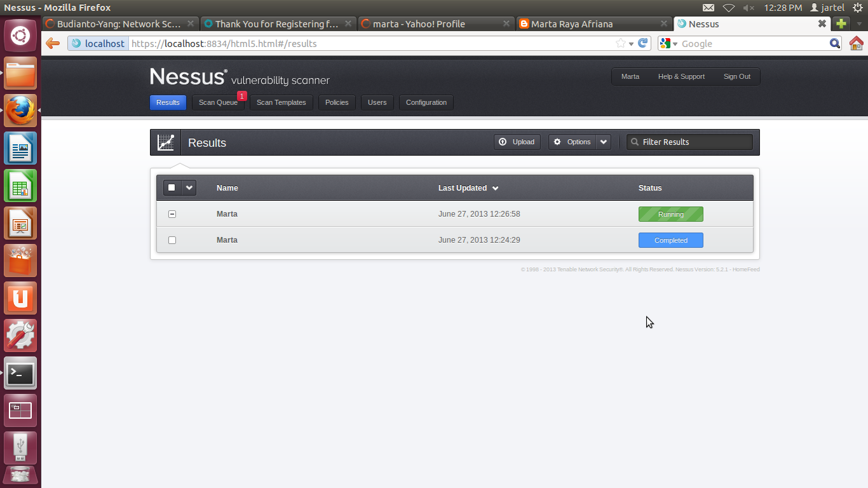The image size is (868, 488).
Task: Click the Status column header
Action: pyautogui.click(x=650, y=188)
